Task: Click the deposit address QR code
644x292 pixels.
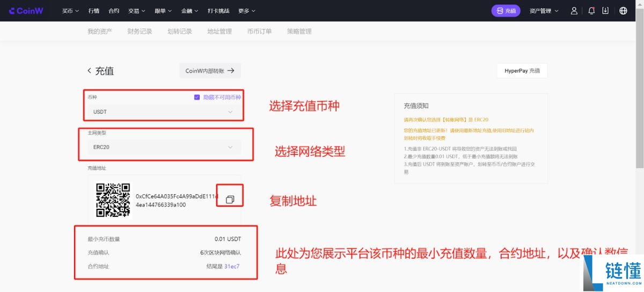Action: click(x=113, y=200)
